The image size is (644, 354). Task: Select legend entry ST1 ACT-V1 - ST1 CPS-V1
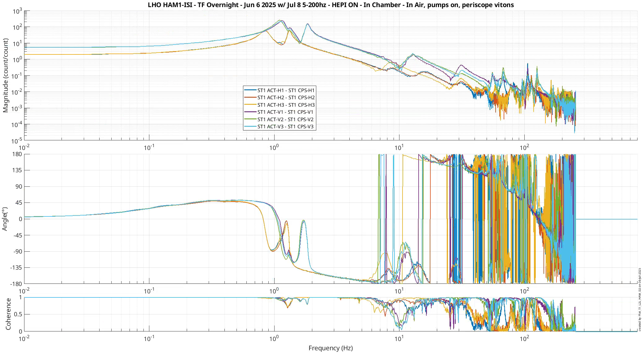click(x=286, y=112)
